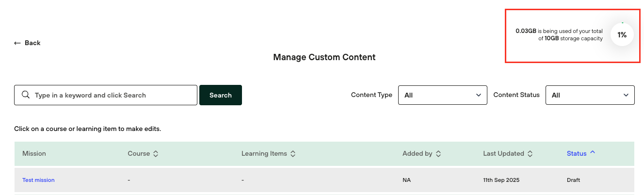
Task: Click the Added by sort arrows
Action: coord(438,154)
